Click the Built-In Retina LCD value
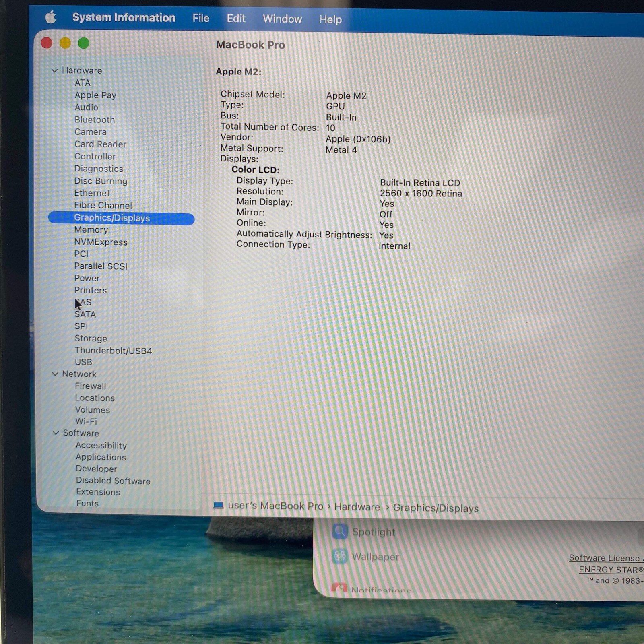644x644 pixels. coord(420,183)
